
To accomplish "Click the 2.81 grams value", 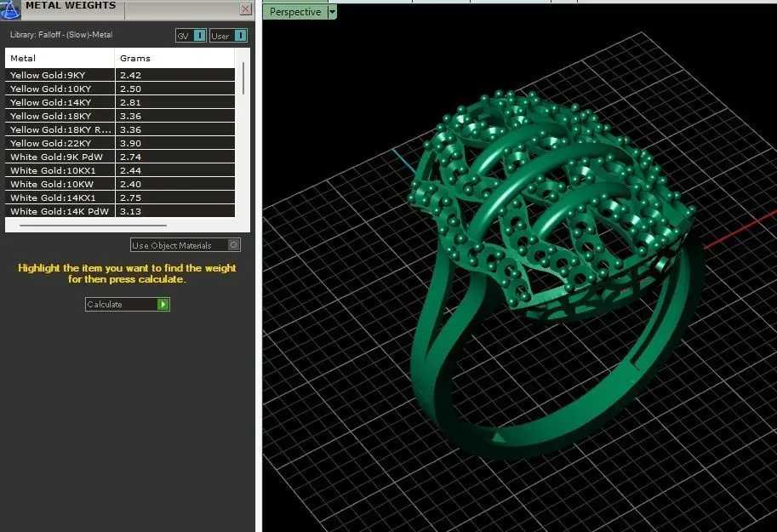I will (x=131, y=103).
